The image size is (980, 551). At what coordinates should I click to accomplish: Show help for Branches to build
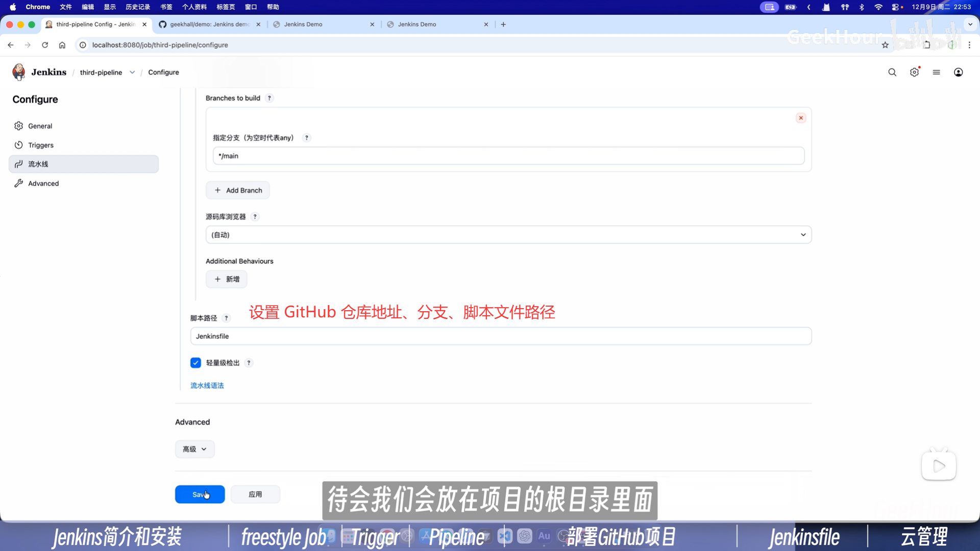pyautogui.click(x=269, y=98)
